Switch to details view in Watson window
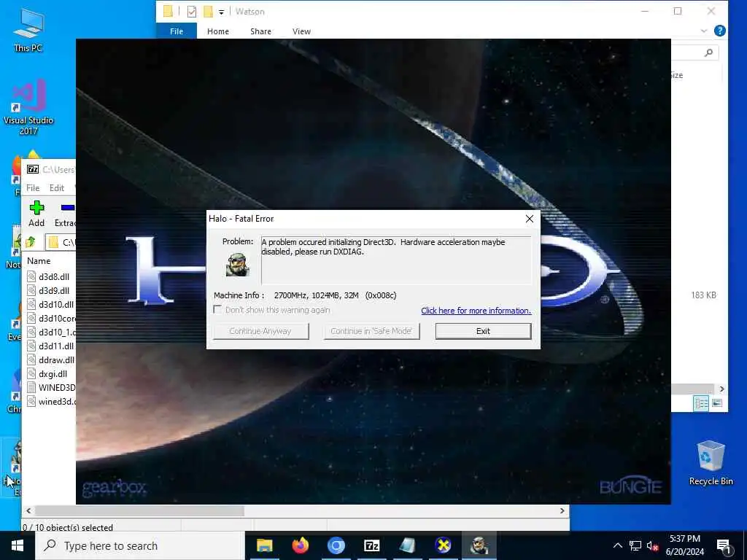 tap(701, 403)
